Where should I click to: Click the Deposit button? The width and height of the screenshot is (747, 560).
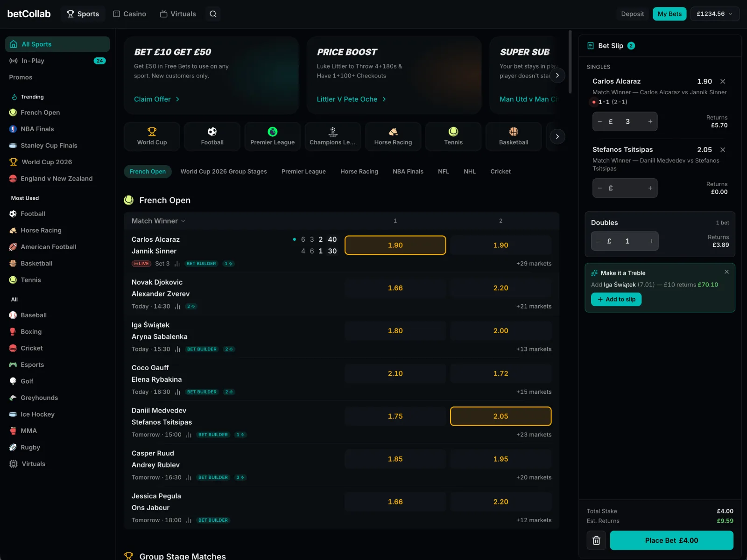coord(632,14)
